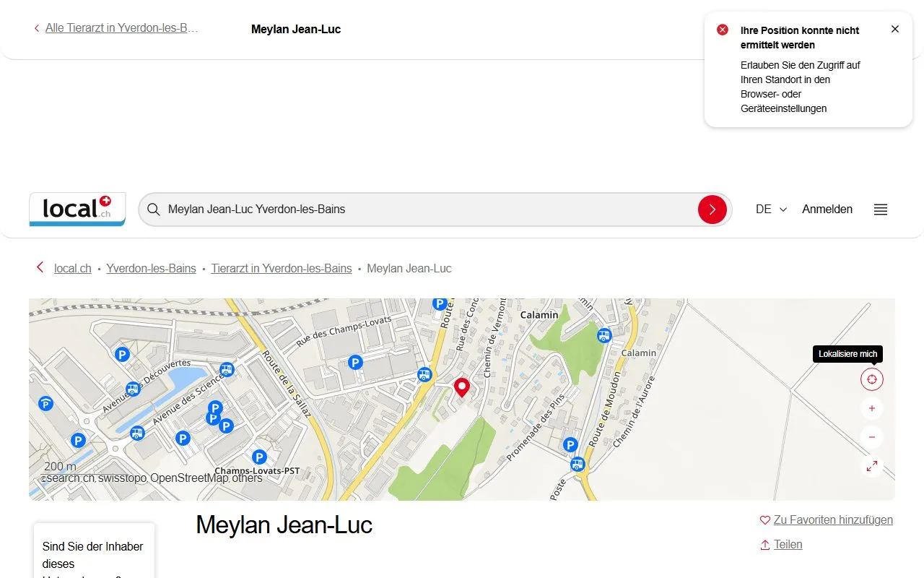Zoom in using the plus icon on the map
Screen dimensions: 924x578
pyautogui.click(x=871, y=408)
